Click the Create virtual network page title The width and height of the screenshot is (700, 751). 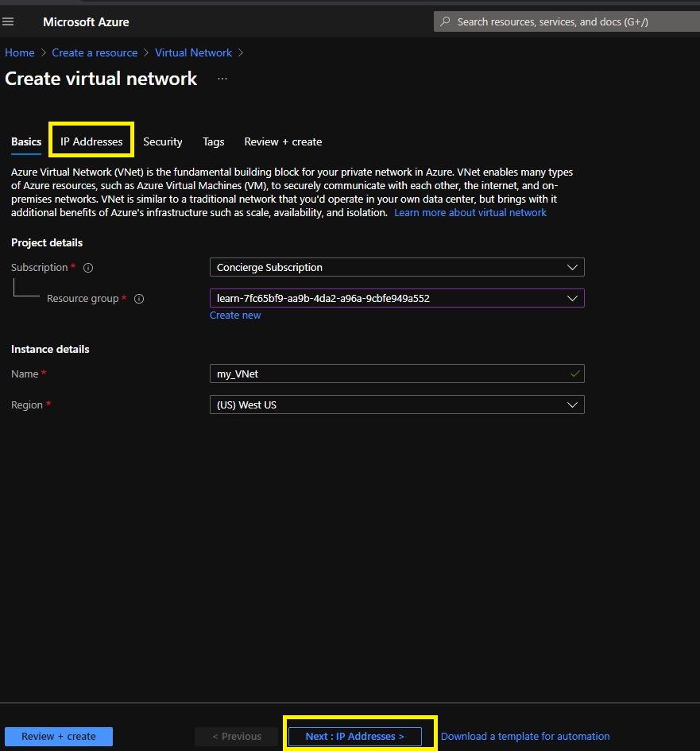(101, 79)
